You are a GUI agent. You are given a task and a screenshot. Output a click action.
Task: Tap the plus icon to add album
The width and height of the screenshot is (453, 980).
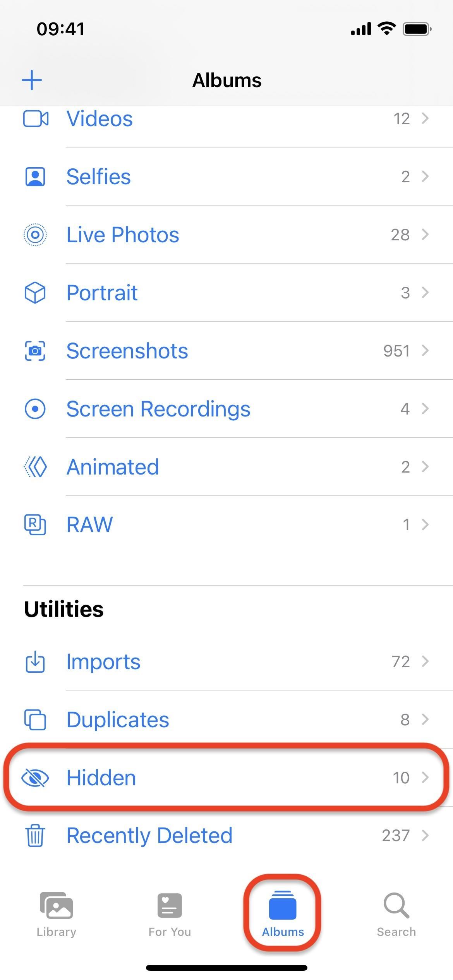point(32,80)
